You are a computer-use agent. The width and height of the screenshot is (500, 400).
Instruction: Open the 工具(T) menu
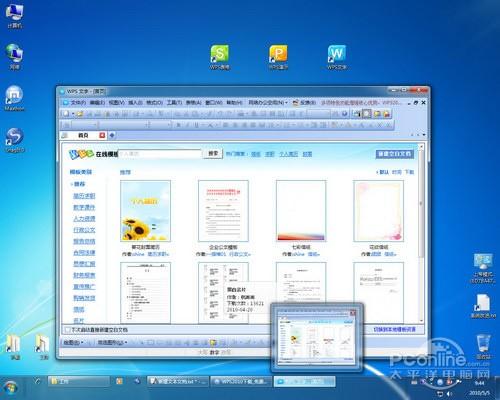pos(174,103)
